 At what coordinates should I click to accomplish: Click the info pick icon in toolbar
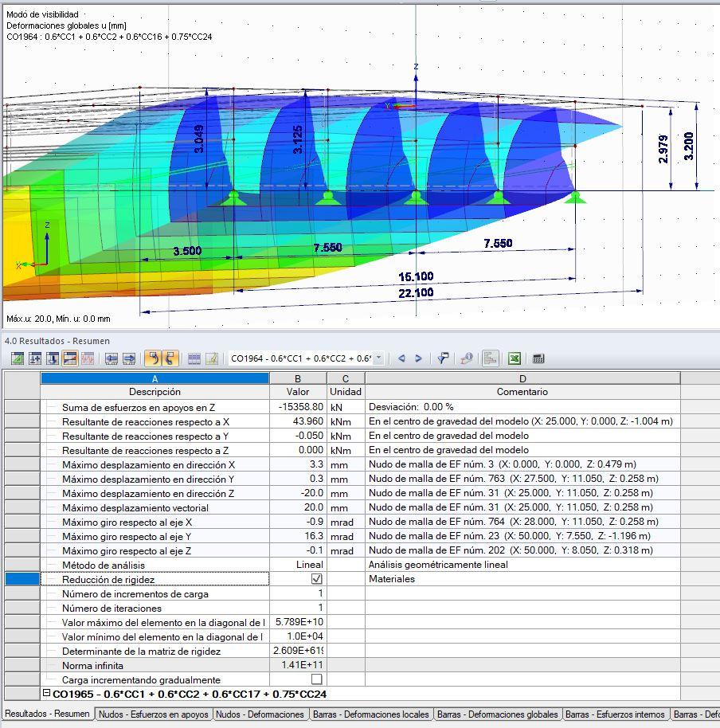click(466, 358)
